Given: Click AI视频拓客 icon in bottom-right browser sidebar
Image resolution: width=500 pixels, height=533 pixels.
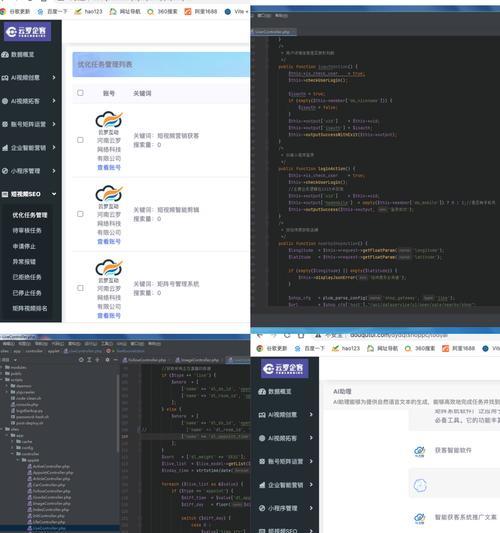Looking at the screenshot, I should tap(262, 438).
